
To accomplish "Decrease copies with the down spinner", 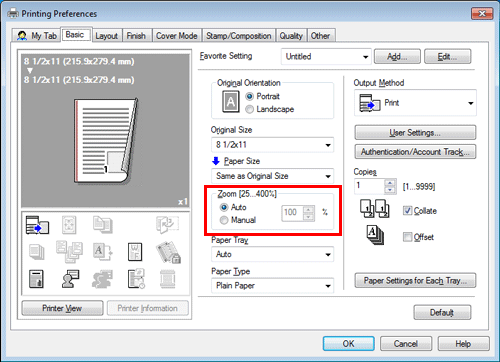I will (390, 190).
